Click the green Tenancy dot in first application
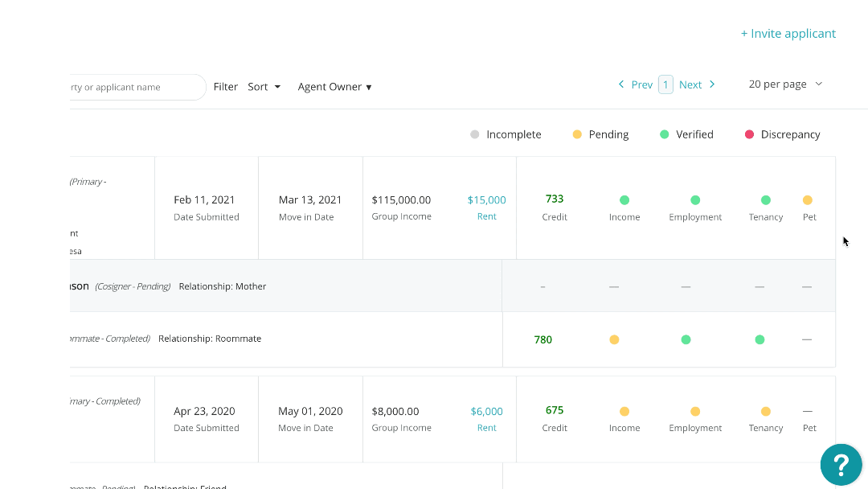Screen dimensions: 868x489 (x=765, y=200)
